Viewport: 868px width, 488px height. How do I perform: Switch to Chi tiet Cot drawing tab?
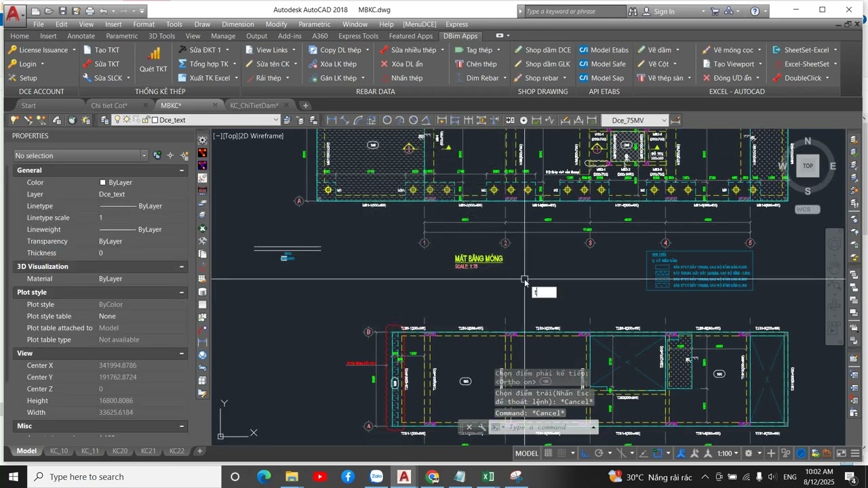tap(109, 106)
